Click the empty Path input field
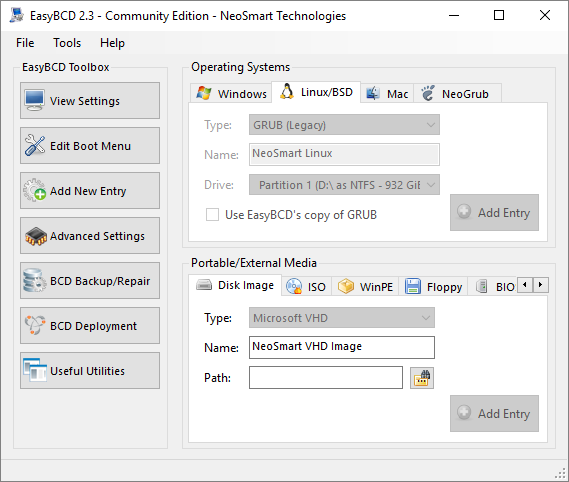Viewport: 569px width, 482px height. (326, 377)
